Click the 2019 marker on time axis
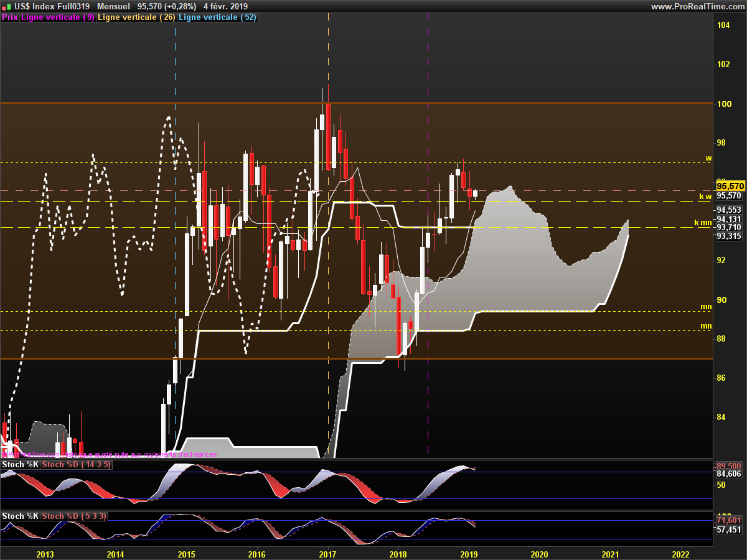The height and width of the screenshot is (560, 747). tap(469, 554)
